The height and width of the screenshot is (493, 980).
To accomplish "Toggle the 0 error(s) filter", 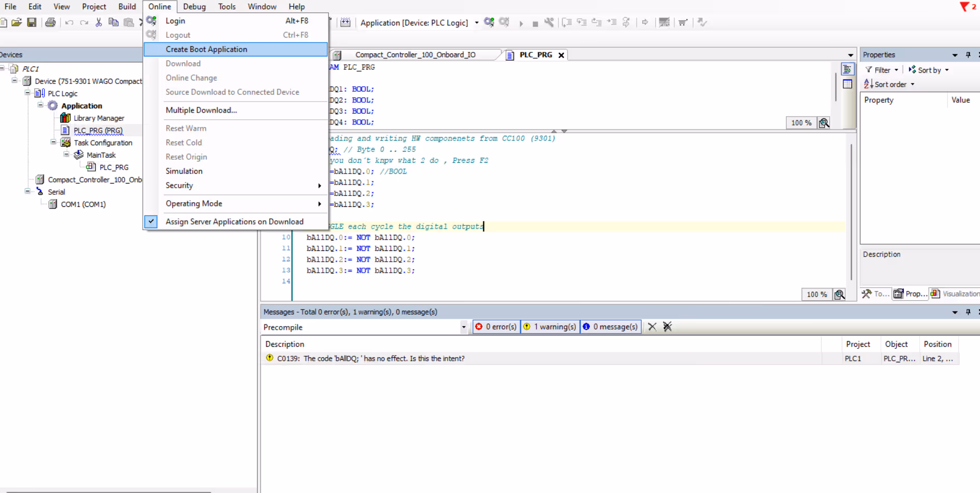I will tap(496, 327).
